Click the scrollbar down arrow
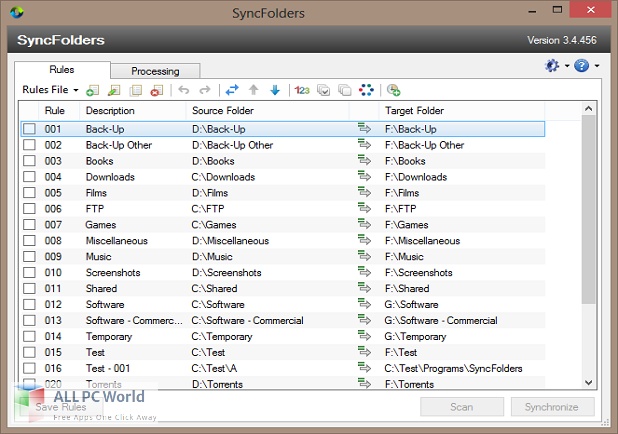Screen dimensions: 618x434 point(588,382)
